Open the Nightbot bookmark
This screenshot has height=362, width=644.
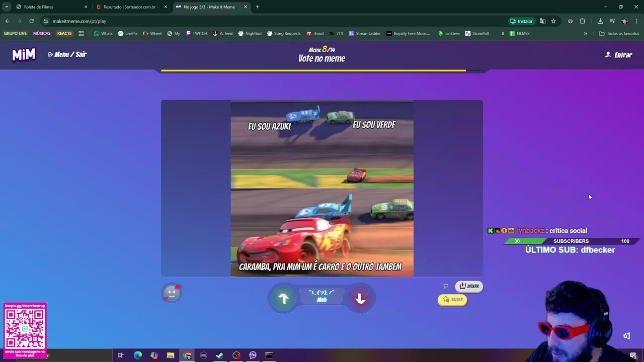[250, 33]
